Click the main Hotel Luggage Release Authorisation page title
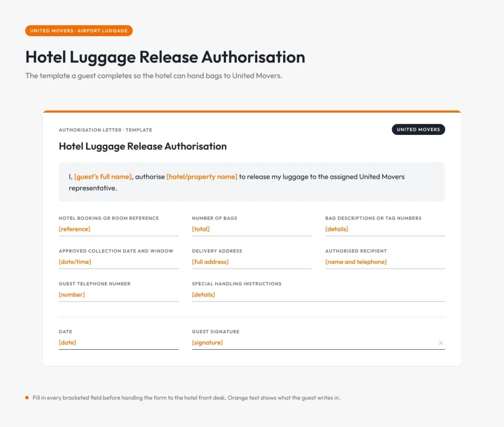This screenshot has height=427, width=504. tap(165, 57)
